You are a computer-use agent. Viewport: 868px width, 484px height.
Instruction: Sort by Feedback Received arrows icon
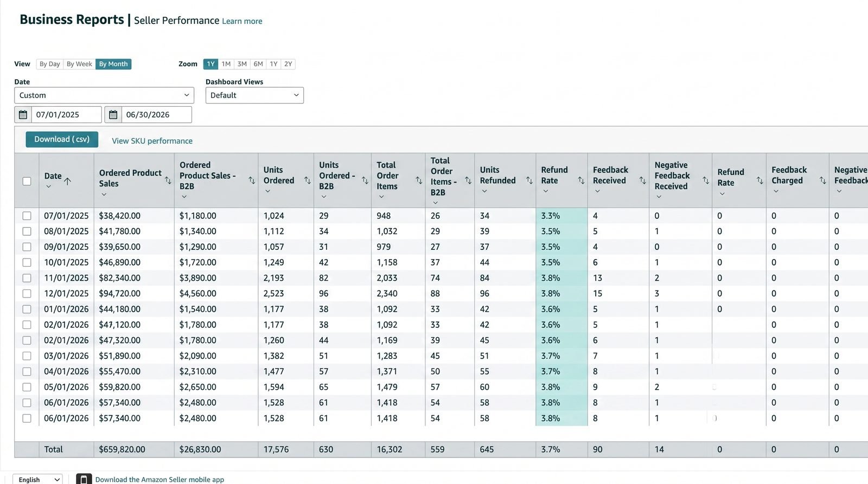click(642, 180)
